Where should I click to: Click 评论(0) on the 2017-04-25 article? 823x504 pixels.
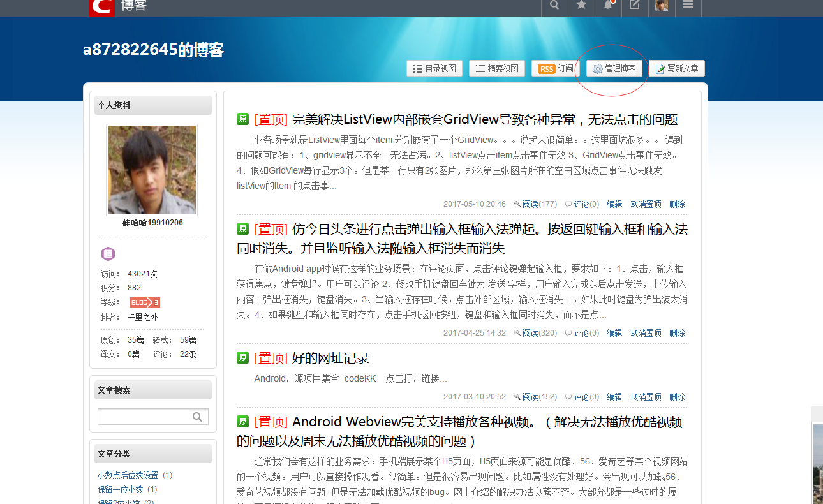(x=582, y=333)
